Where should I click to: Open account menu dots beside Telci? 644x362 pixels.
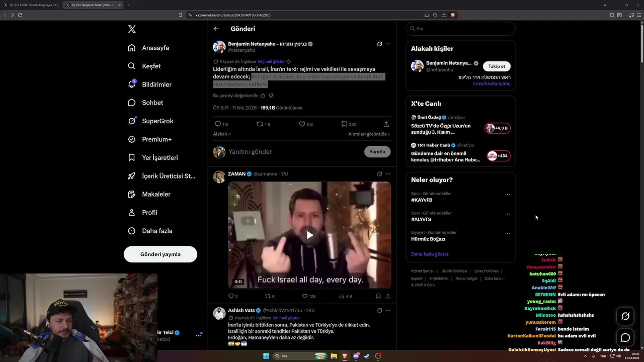pos(198,335)
